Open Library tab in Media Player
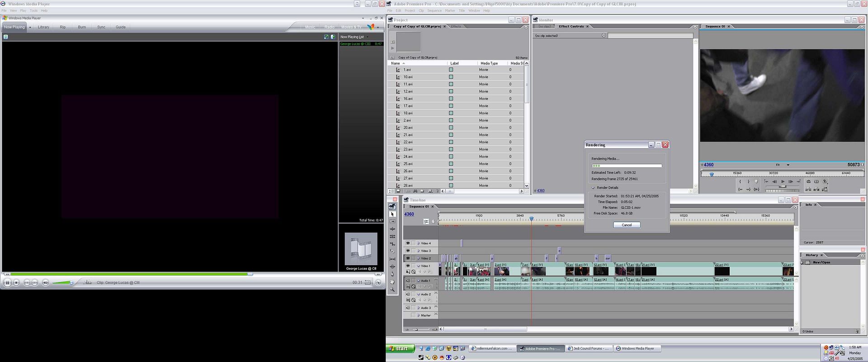The width and height of the screenshot is (868, 362). tap(43, 27)
